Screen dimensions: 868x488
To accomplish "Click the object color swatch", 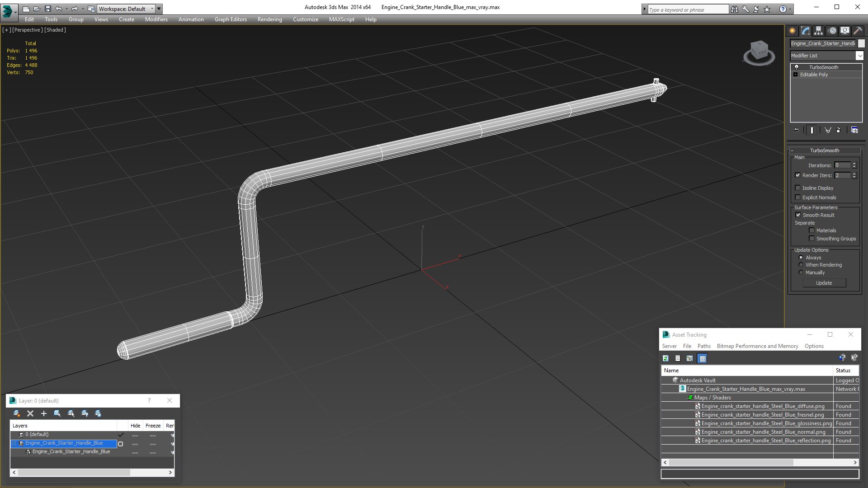I will [x=861, y=43].
